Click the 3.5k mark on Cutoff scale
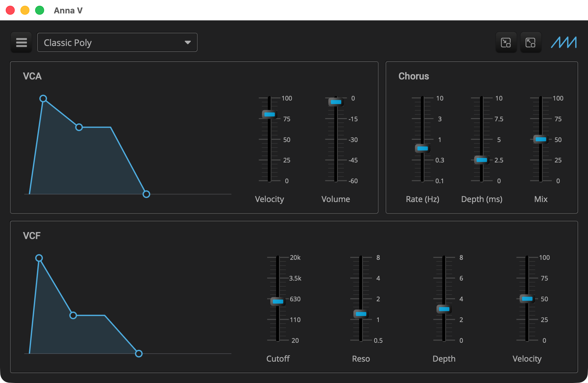Screen dimensions: 588x383 (295, 278)
